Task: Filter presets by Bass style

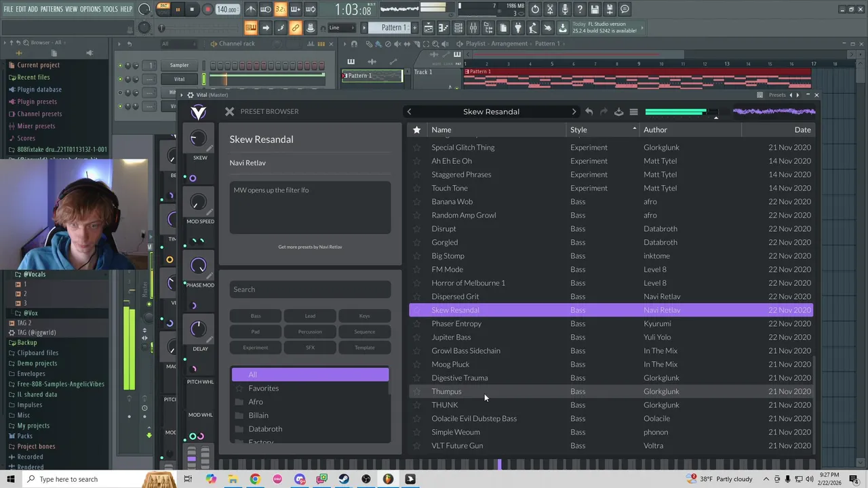Action: click(x=256, y=316)
